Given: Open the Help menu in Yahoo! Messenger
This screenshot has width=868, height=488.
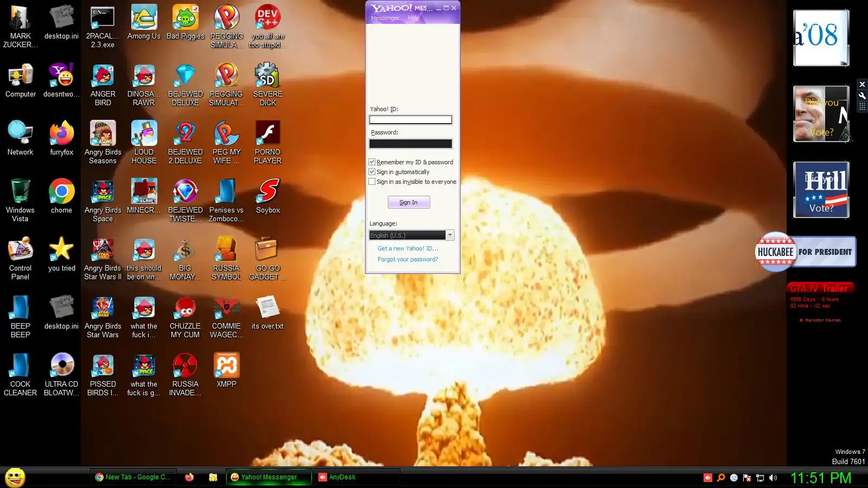Looking at the screenshot, I should [413, 18].
